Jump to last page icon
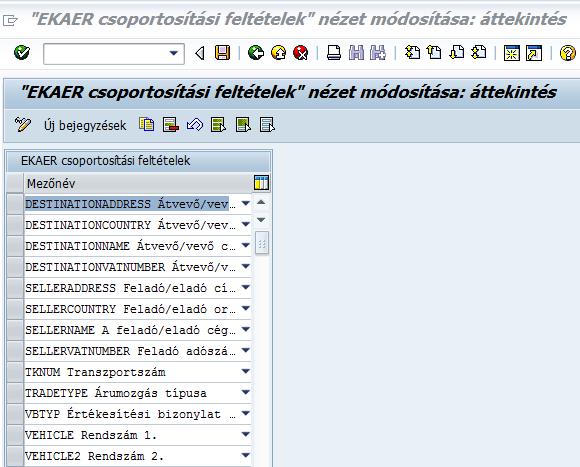 [479, 53]
